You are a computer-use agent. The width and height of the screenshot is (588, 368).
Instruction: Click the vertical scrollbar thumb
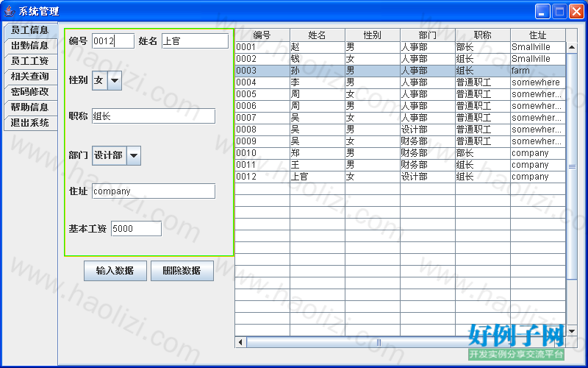(572, 166)
